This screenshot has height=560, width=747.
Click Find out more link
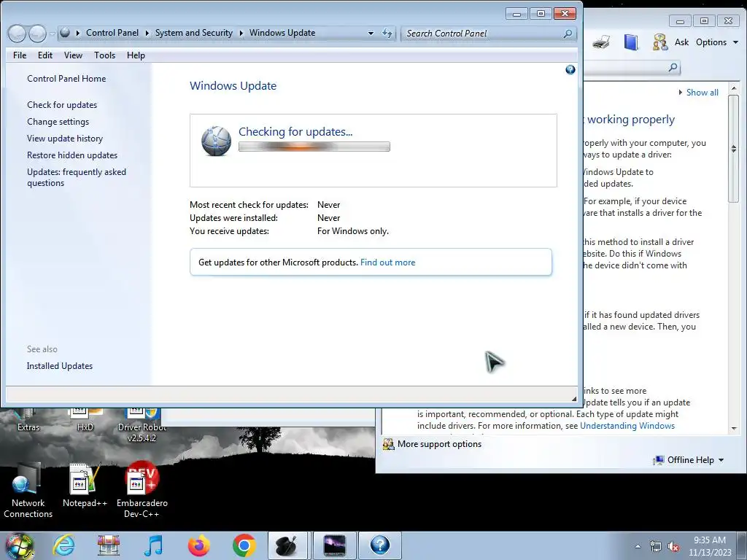388,262
